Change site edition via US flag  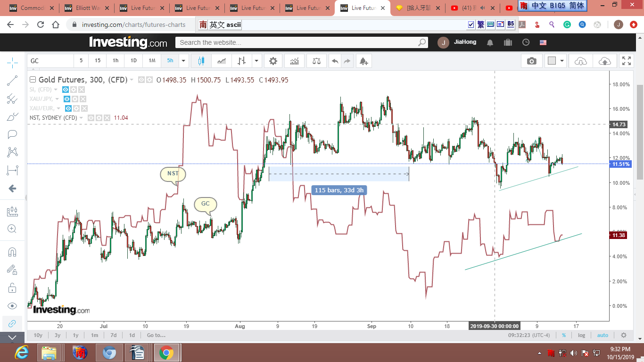(543, 42)
